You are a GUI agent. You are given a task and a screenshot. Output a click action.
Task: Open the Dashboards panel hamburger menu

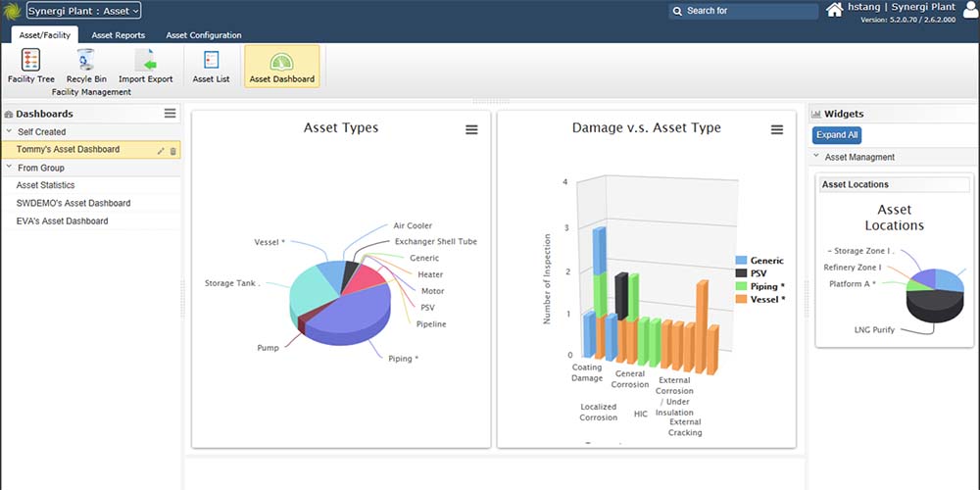[x=170, y=114]
